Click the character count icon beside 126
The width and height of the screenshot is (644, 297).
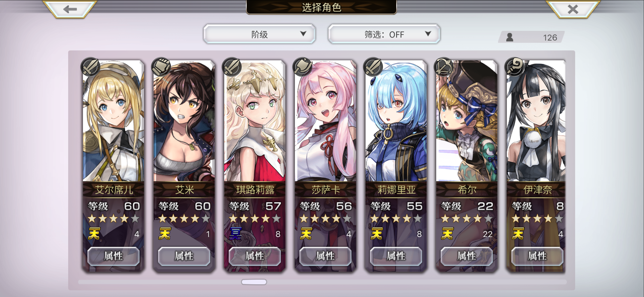click(x=509, y=37)
